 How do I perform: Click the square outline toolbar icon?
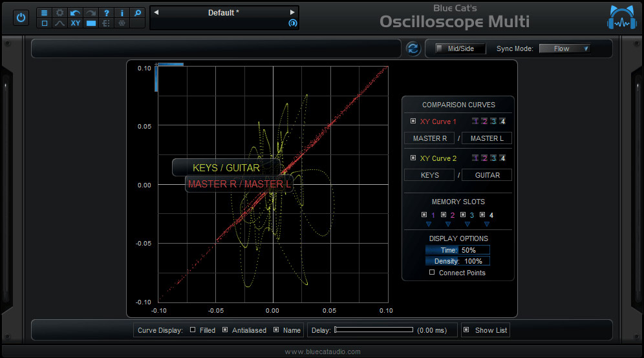pos(45,23)
